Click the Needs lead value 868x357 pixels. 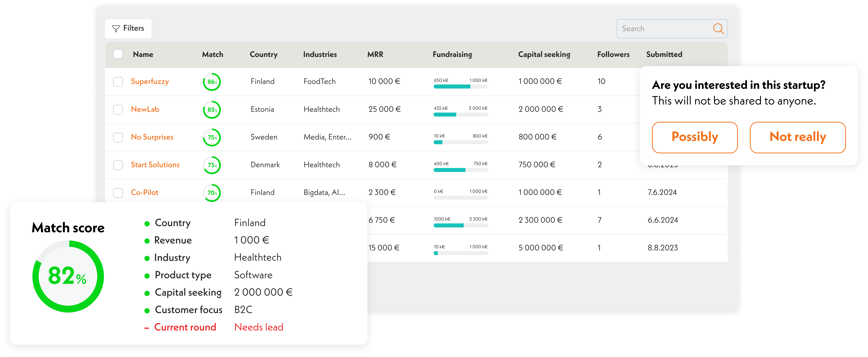pos(259,327)
